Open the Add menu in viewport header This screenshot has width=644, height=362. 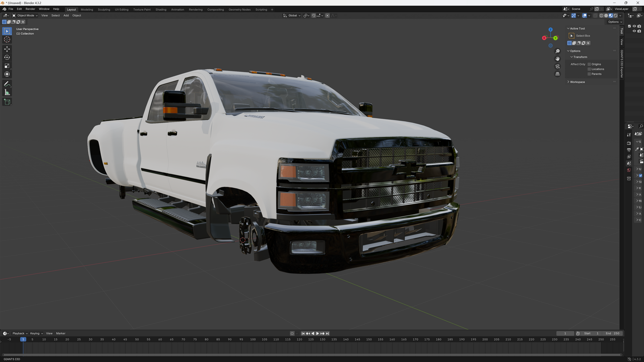point(66,16)
